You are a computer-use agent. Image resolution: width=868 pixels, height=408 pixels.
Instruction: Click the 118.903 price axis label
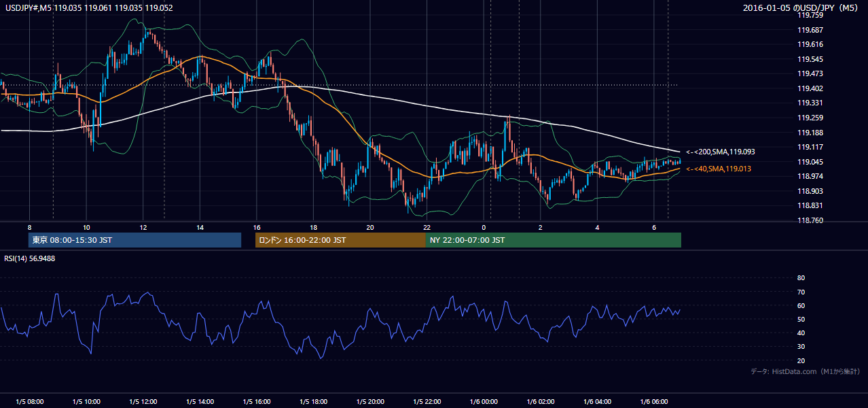pos(810,191)
